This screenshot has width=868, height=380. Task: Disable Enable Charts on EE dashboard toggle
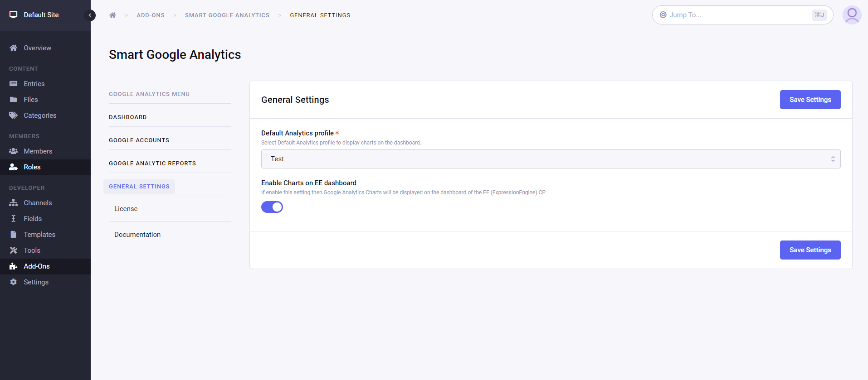(272, 207)
